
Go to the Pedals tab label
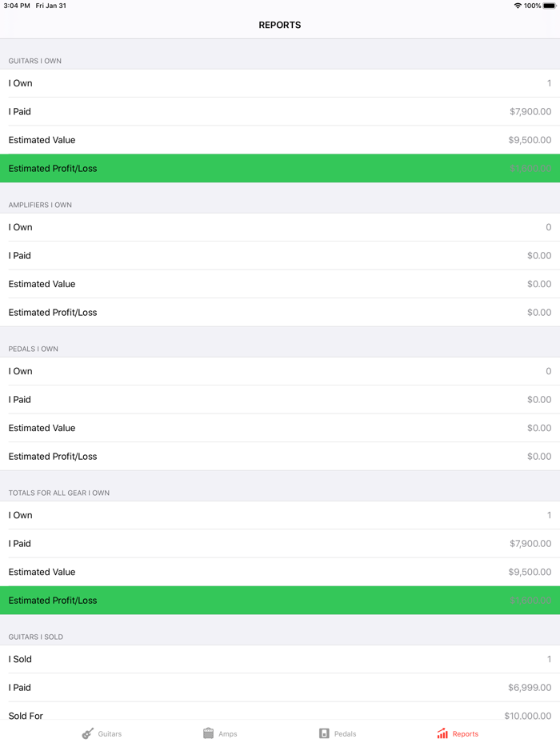point(346,734)
